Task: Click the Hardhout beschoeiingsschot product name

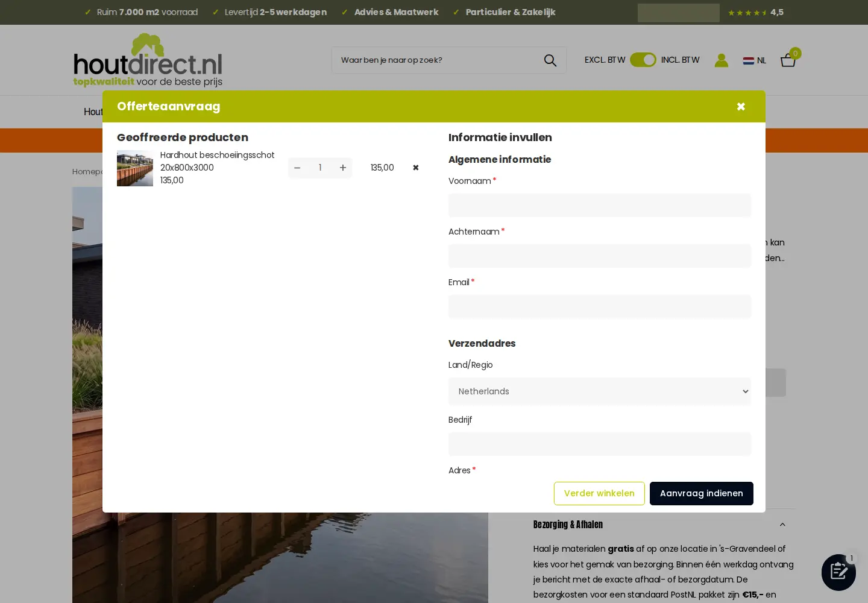Action: 217,161
